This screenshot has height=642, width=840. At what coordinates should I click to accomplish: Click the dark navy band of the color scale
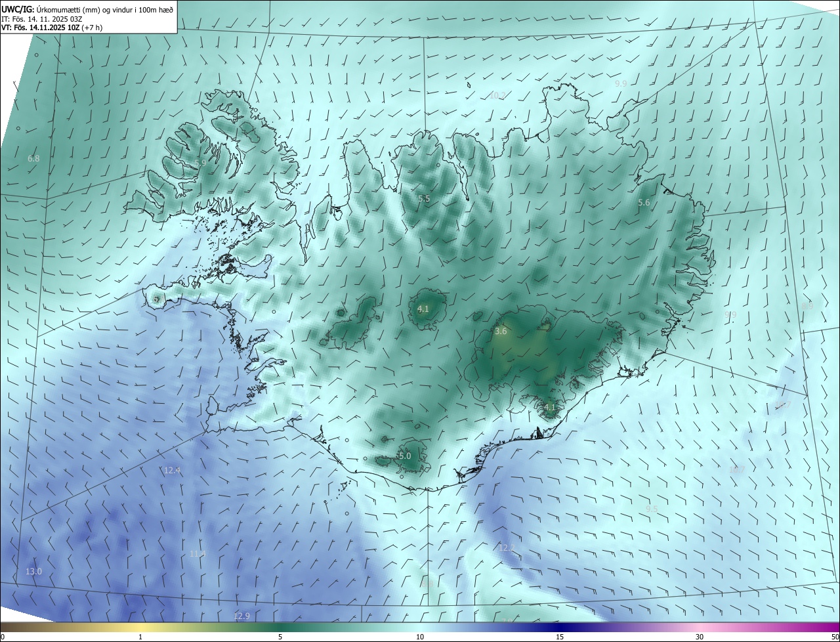point(560,627)
